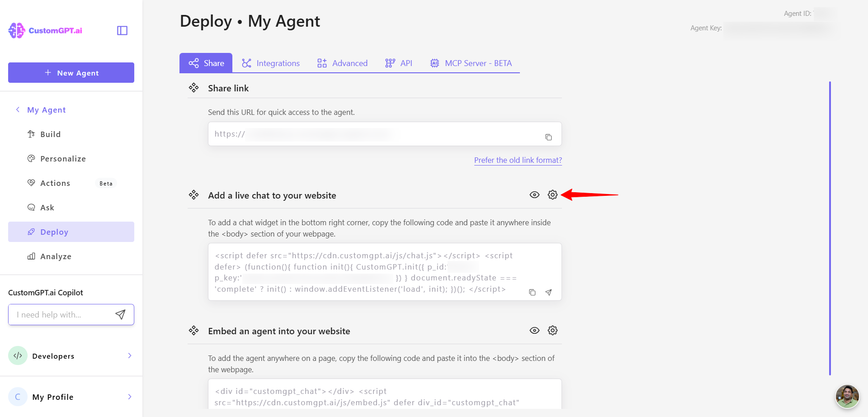Click the Actions icon in sidebar
Screen dimensions: 868x417
click(x=31, y=183)
